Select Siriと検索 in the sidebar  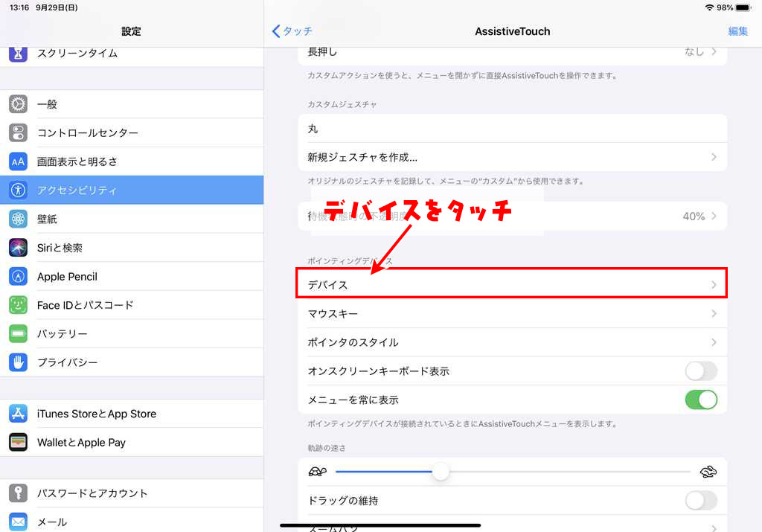coord(132,247)
